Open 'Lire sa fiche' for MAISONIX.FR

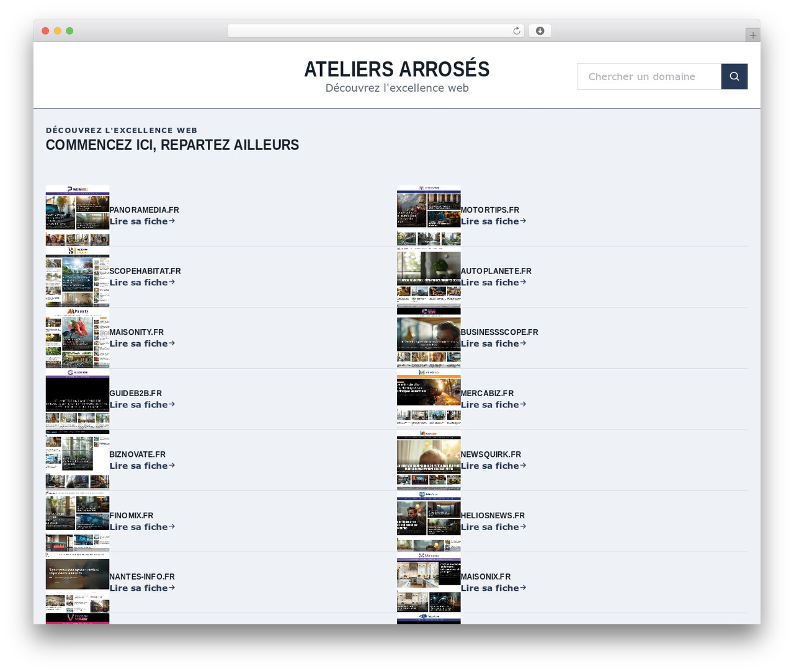click(493, 588)
